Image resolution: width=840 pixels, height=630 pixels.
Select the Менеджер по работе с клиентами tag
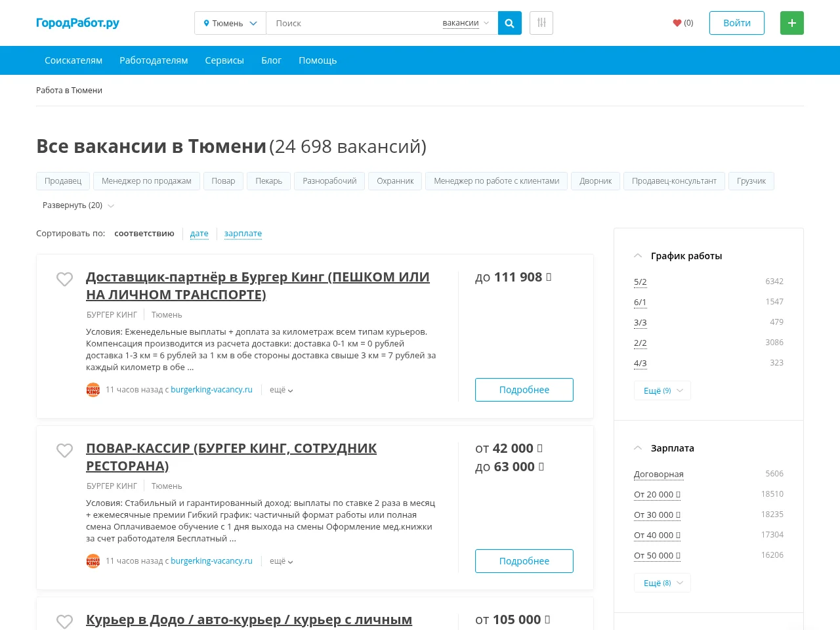click(x=497, y=181)
